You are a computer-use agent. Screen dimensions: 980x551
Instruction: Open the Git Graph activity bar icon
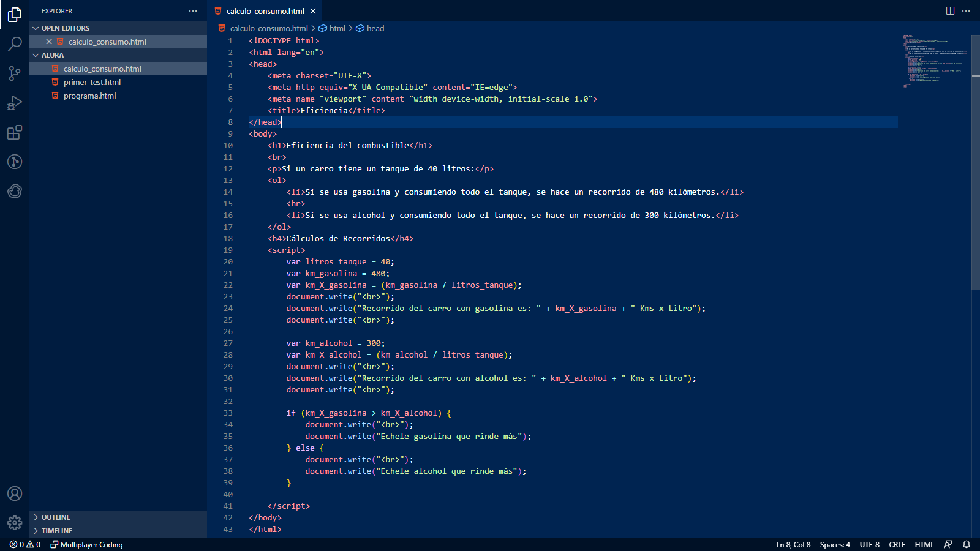point(15,162)
